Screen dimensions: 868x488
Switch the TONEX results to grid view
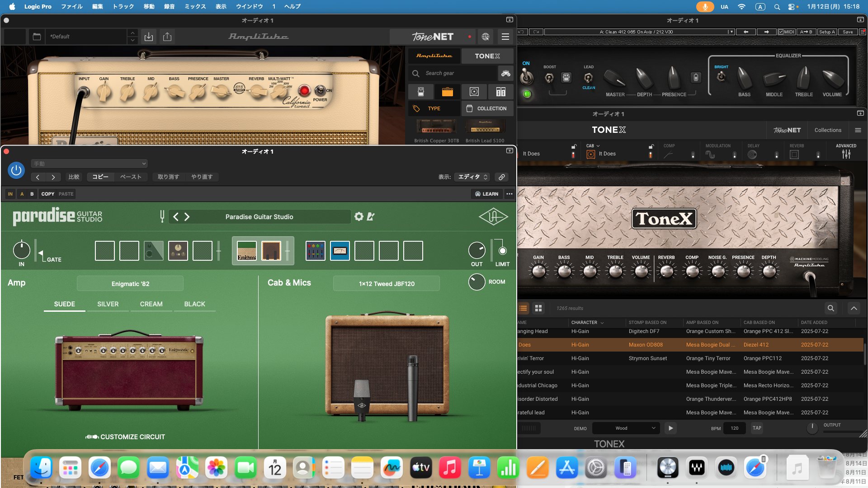[x=538, y=308]
